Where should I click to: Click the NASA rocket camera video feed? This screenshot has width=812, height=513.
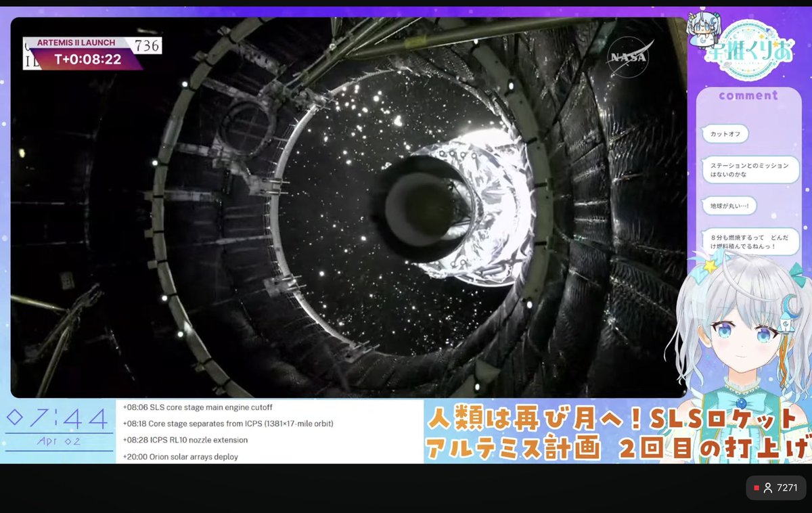(x=348, y=207)
